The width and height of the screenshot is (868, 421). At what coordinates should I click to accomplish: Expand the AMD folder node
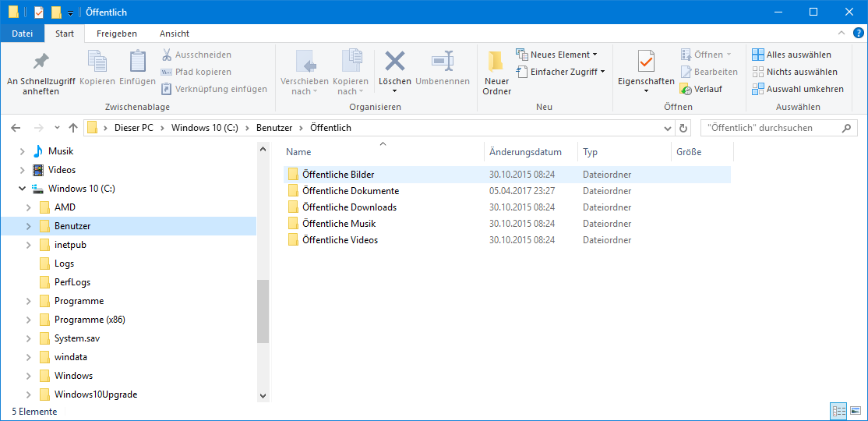pos(29,207)
